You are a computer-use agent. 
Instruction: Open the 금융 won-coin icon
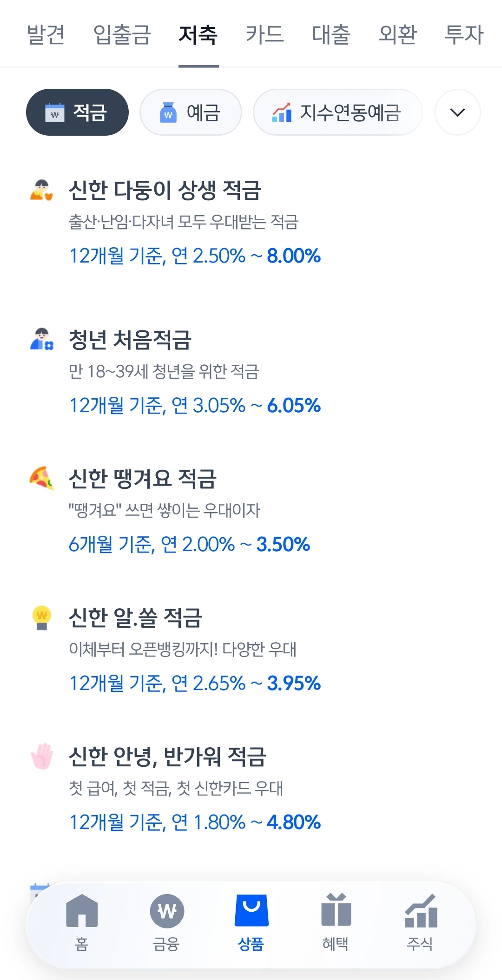pyautogui.click(x=167, y=911)
